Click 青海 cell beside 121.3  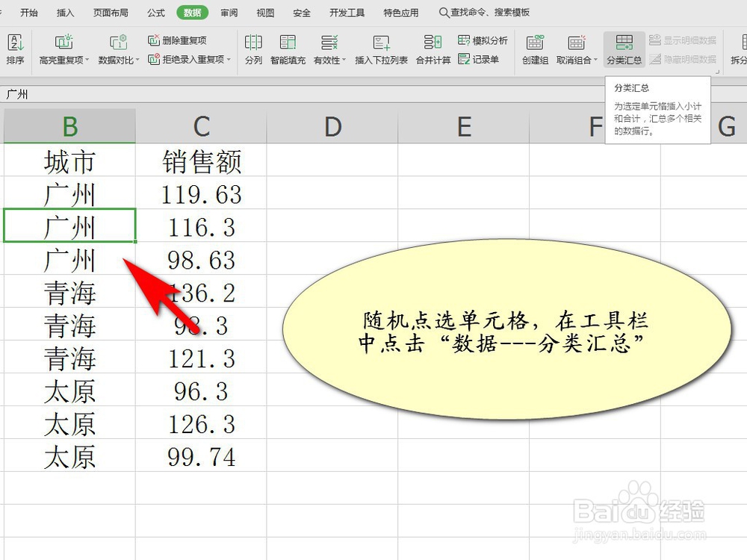(70, 358)
